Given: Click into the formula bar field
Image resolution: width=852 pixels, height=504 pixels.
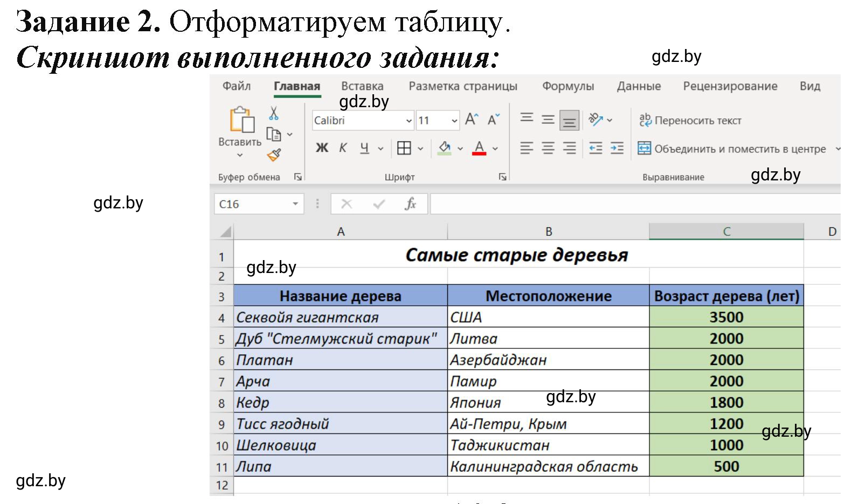Looking at the screenshot, I should point(635,204).
